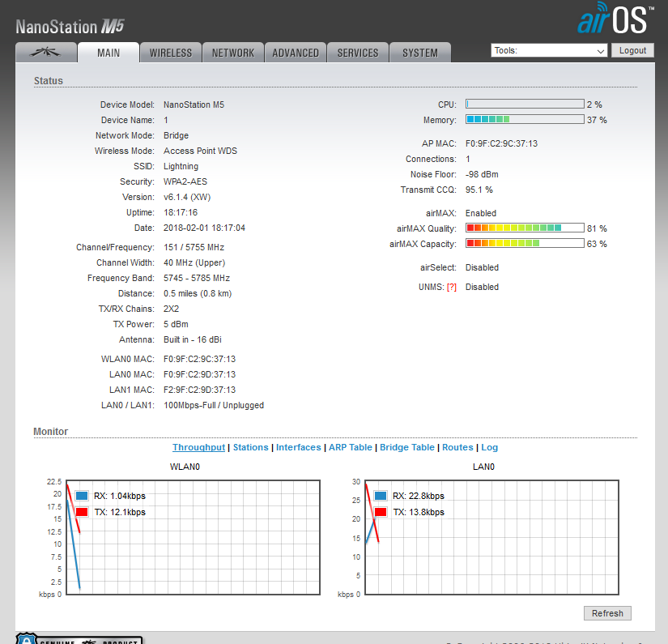668x644 pixels.
Task: Click the NanoStation M5 header logo
Action: point(70,27)
